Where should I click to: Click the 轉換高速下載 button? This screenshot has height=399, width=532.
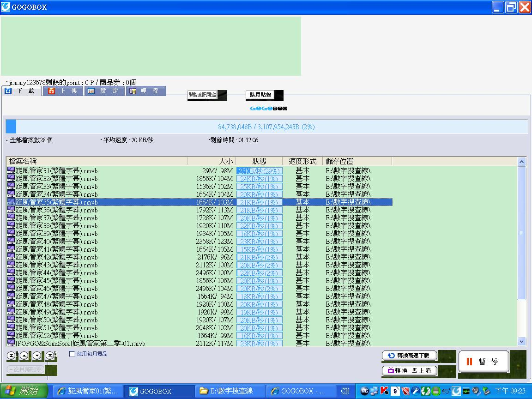409,356
